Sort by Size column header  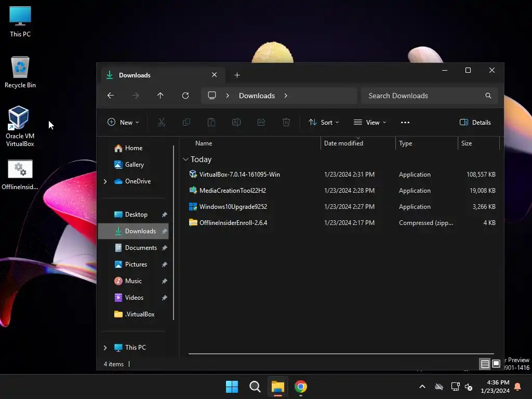click(478, 143)
